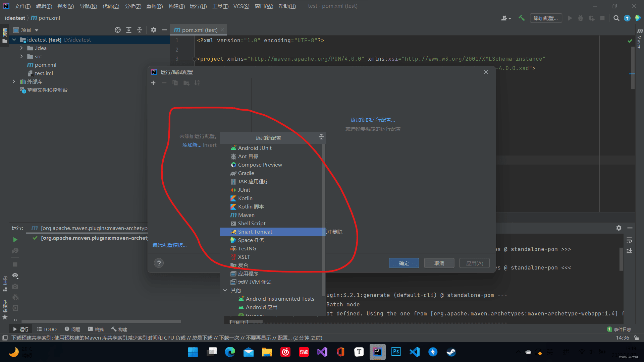Open IntelliJ IDEA from Windows taskbar
Viewport: 644px width, 362px height.
tap(377, 352)
